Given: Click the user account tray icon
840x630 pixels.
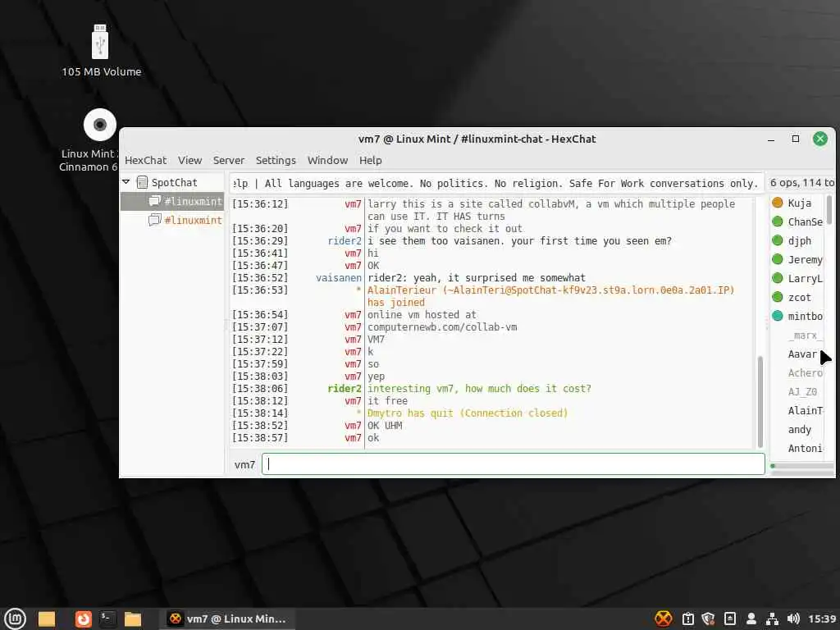Looking at the screenshot, I should coord(751,619).
